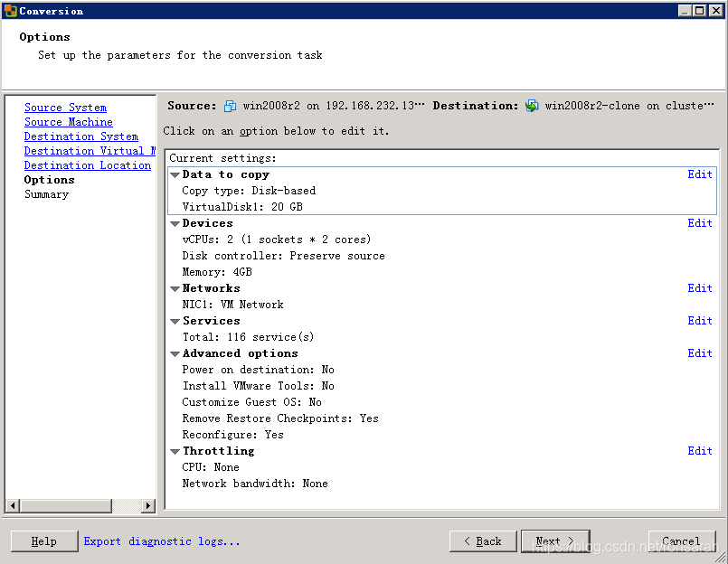Select Install VMware Tools: No row
The image size is (728, 564).
click(258, 386)
